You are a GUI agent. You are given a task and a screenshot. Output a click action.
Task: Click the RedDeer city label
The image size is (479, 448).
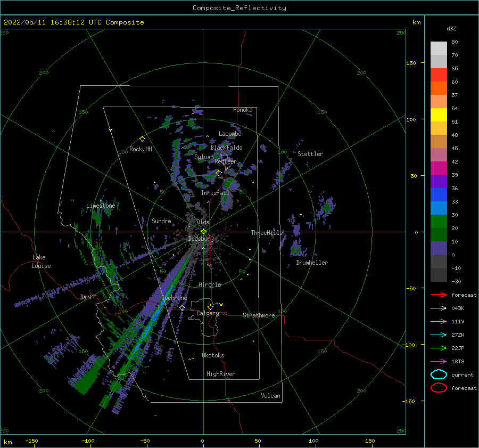click(x=226, y=161)
